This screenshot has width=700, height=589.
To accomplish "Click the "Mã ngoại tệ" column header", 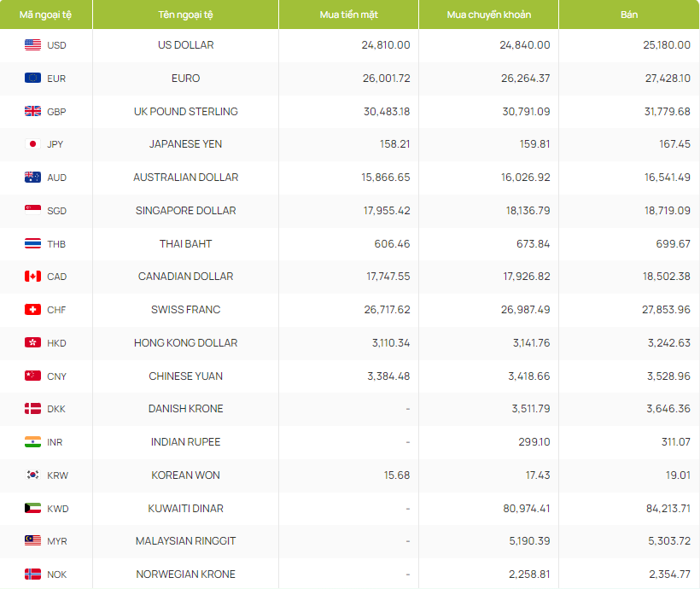I will 46,15.
